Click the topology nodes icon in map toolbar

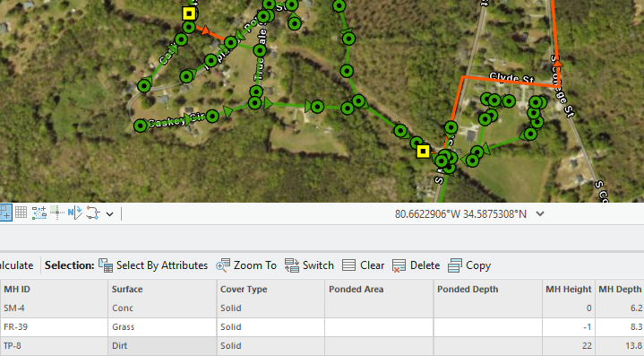[93, 213]
